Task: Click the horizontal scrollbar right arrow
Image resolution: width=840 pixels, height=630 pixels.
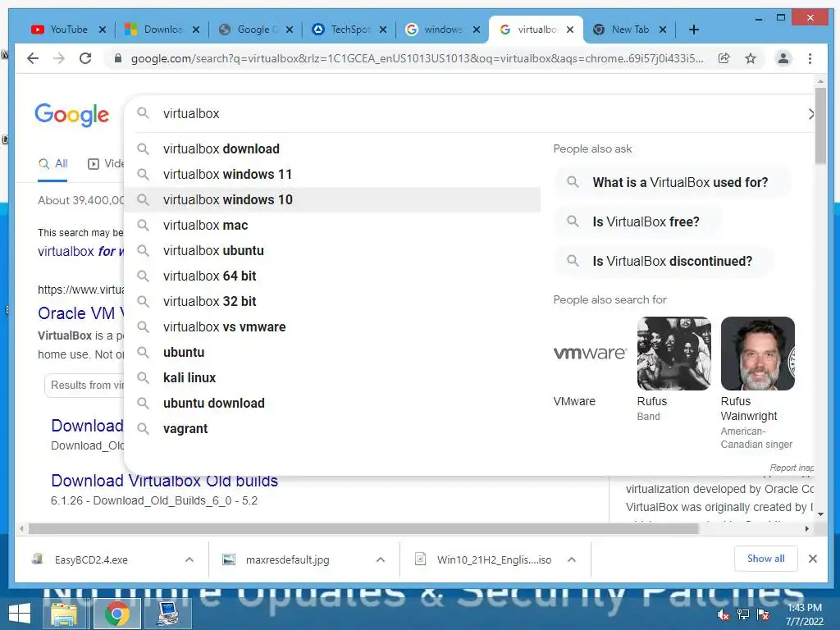Action: (x=807, y=529)
